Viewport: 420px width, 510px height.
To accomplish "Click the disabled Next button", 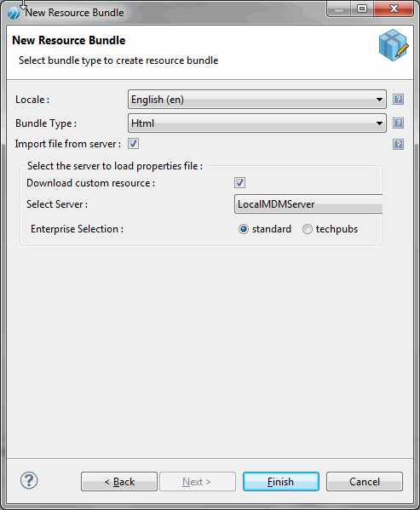I will tap(198, 481).
